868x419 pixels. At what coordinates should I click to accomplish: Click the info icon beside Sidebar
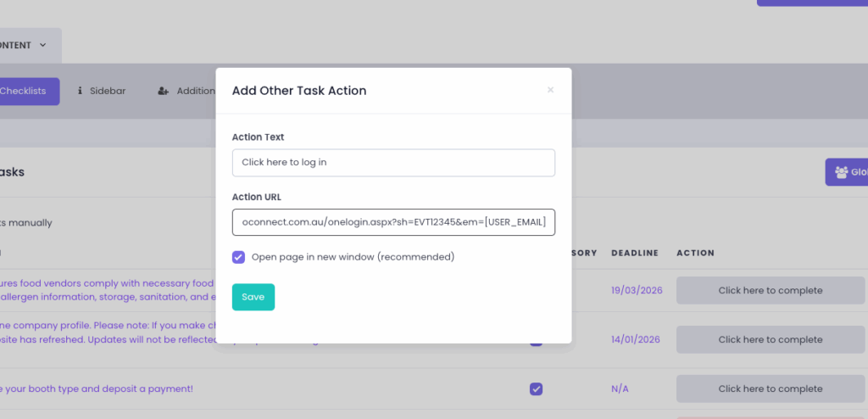click(80, 91)
